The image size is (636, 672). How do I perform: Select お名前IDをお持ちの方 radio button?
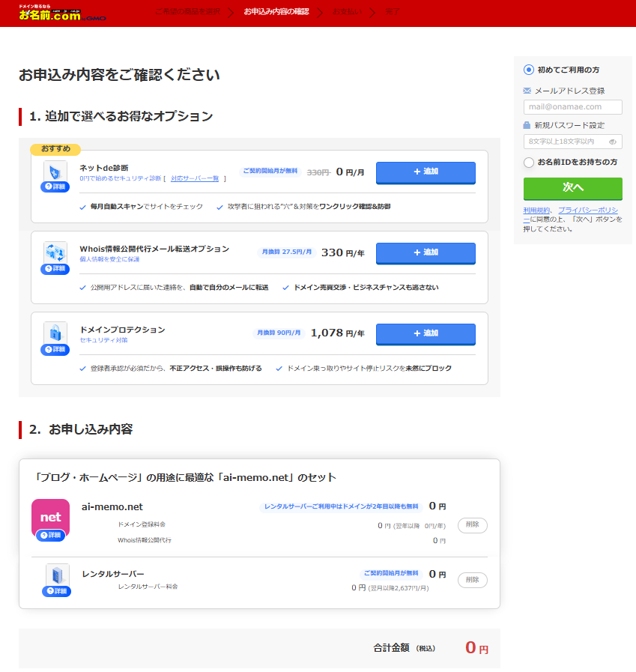click(x=529, y=162)
